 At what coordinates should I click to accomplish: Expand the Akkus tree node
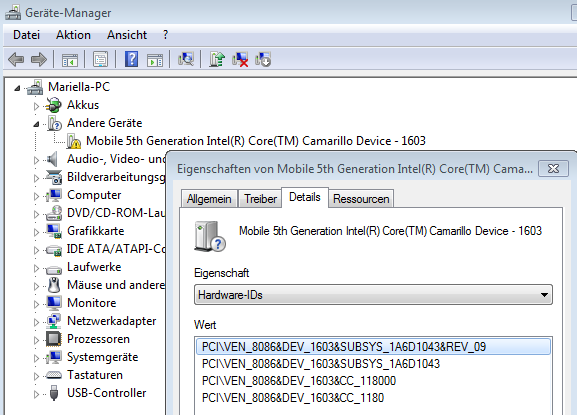tap(36, 106)
